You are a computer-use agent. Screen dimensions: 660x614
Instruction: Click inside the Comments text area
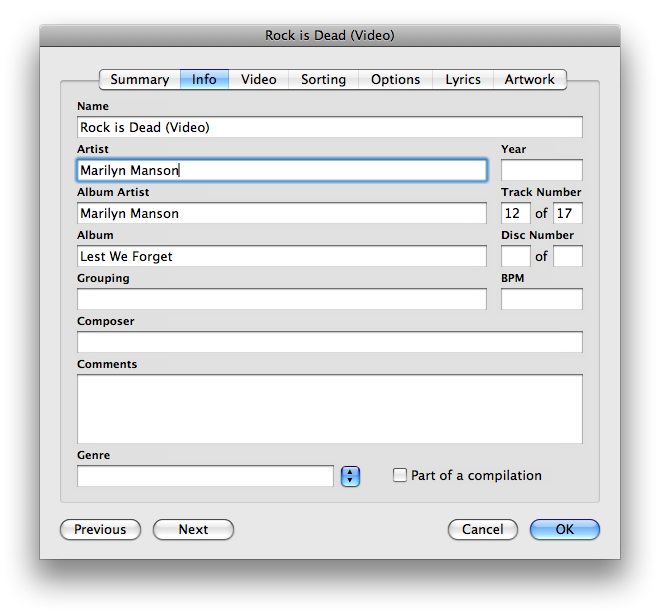(x=330, y=409)
